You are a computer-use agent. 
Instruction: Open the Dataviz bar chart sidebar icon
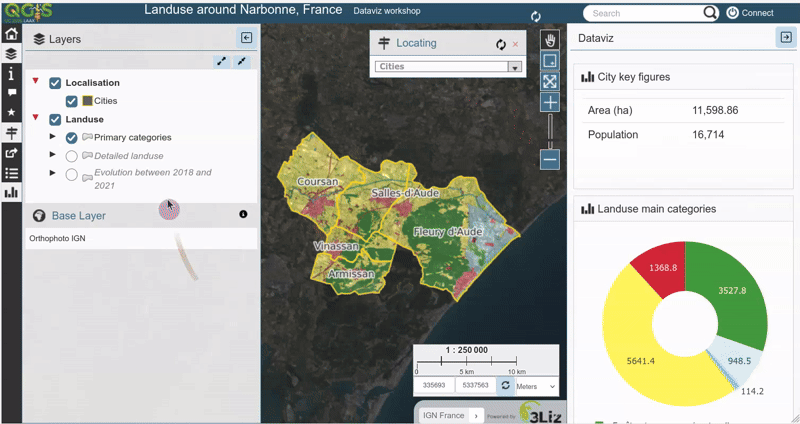[11, 192]
